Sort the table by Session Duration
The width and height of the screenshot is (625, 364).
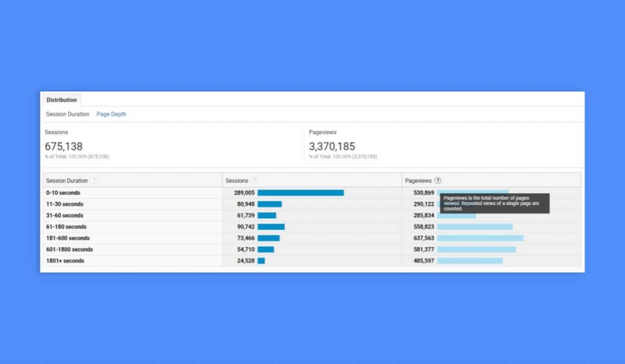click(x=63, y=180)
